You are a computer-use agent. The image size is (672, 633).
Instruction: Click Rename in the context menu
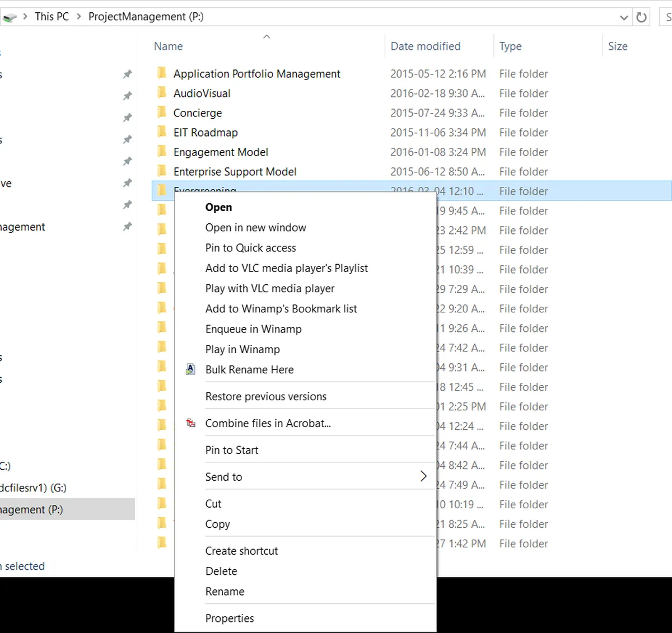[225, 592]
